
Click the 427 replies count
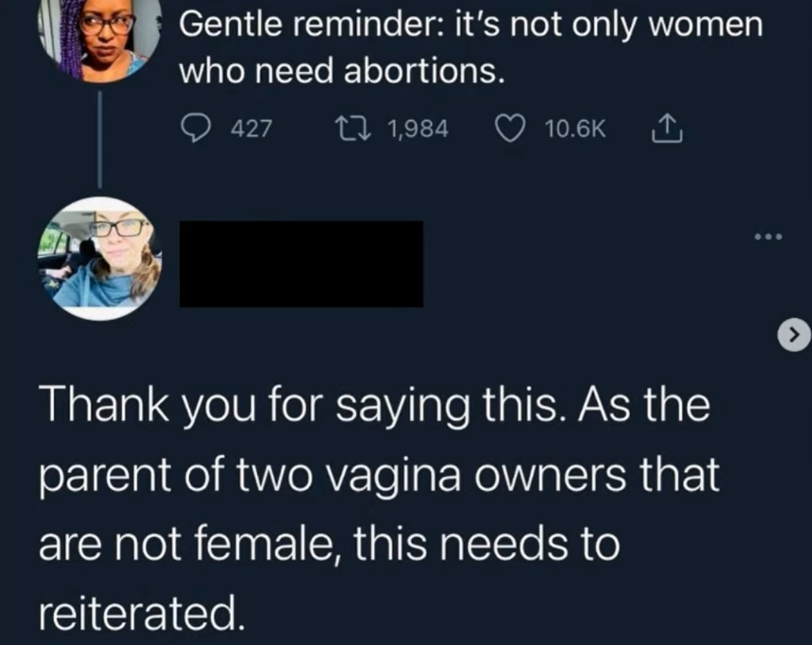252,129
